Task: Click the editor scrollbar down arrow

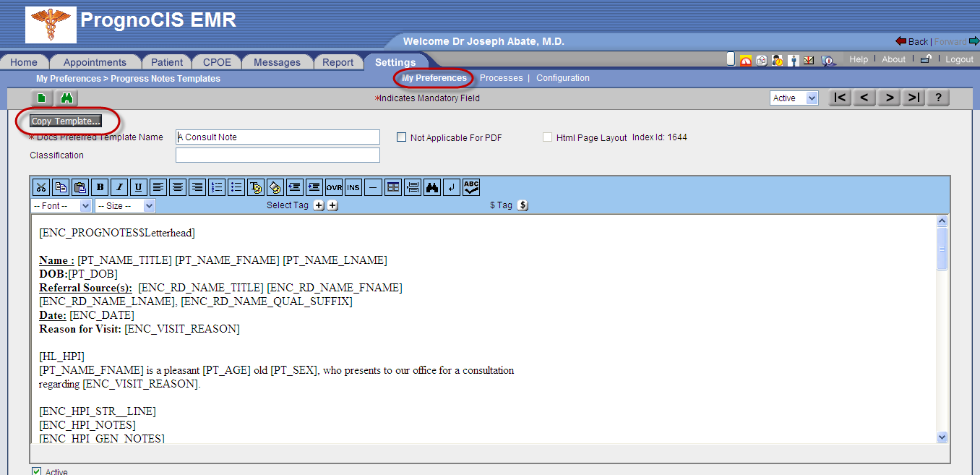Action: (942, 437)
